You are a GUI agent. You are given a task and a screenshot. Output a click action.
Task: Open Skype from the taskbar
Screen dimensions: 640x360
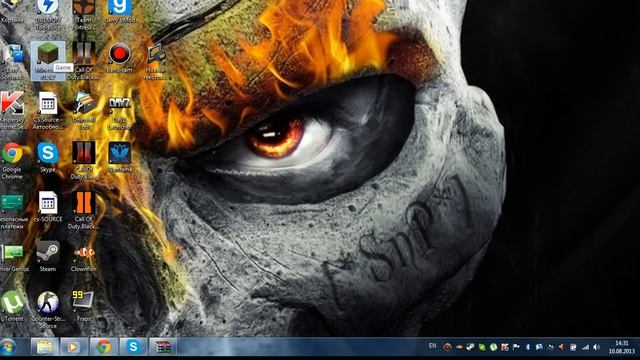[x=133, y=347]
